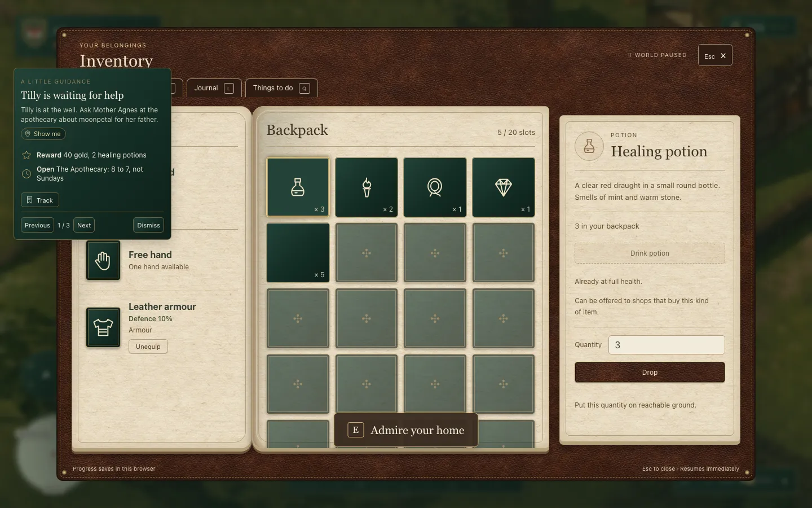Close inventory with the Esc button
812x508 pixels.
coord(715,55)
